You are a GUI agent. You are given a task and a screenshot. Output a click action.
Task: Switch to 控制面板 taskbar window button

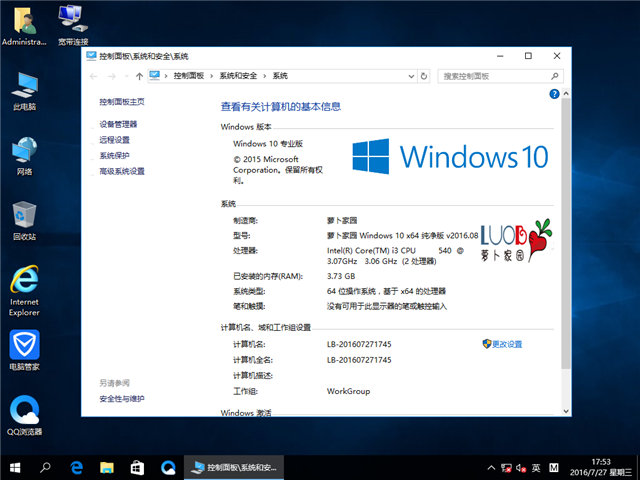click(x=234, y=467)
